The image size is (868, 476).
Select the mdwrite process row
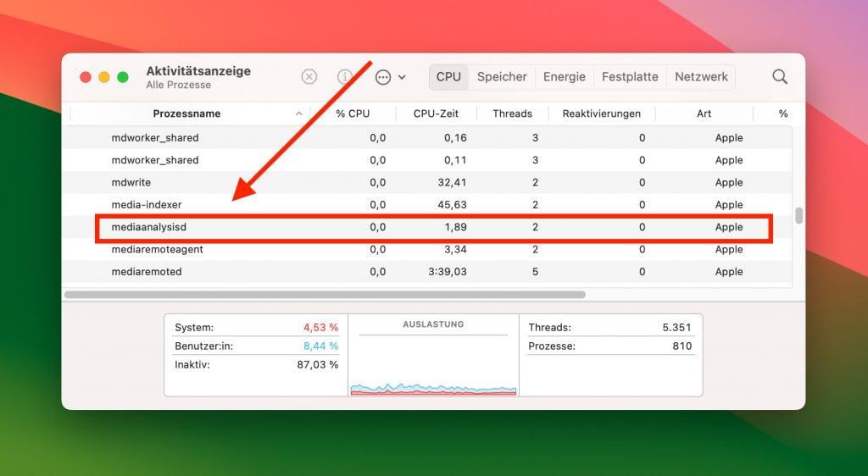click(x=426, y=182)
